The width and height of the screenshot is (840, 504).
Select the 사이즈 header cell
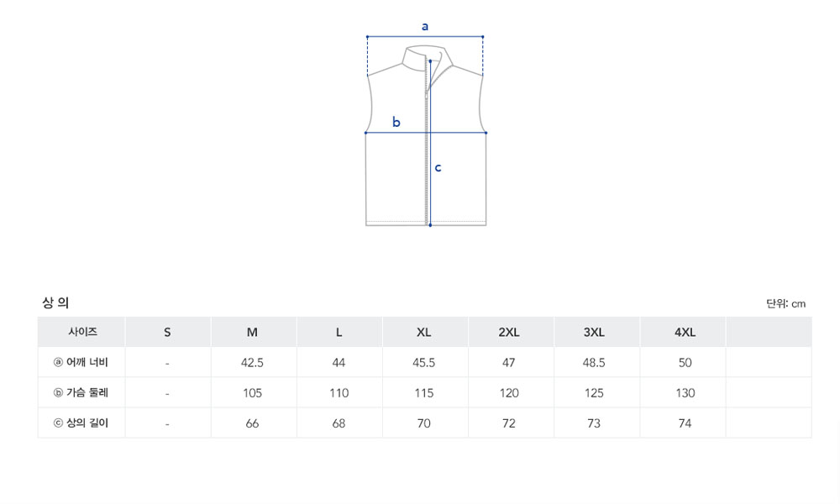82,332
